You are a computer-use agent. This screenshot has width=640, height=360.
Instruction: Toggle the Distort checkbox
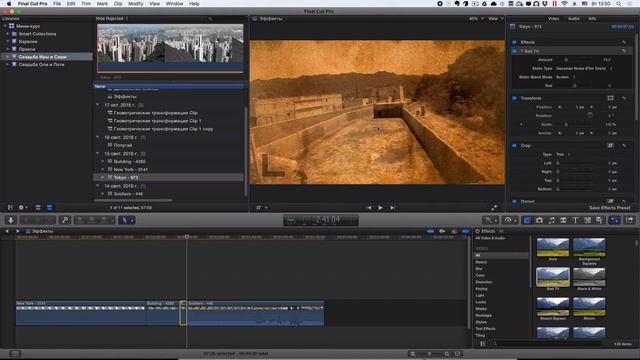point(514,201)
